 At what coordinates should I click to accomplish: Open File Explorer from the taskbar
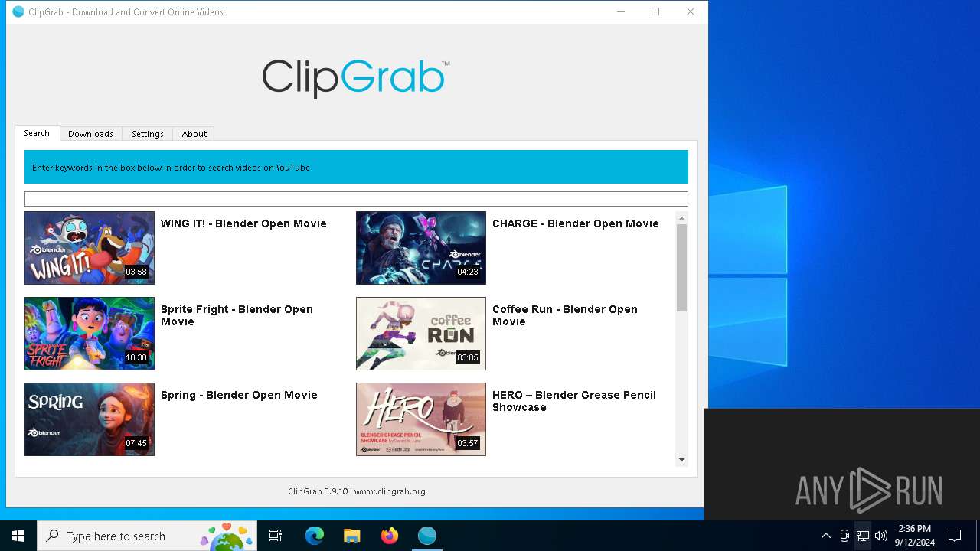352,536
